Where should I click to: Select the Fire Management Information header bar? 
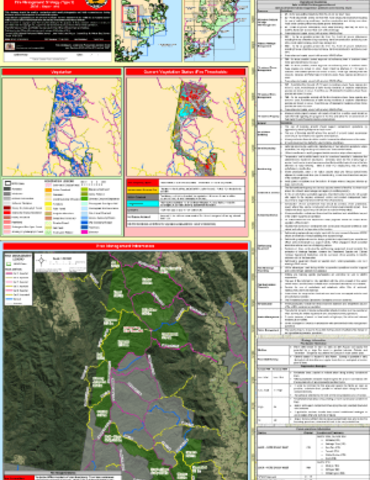point(125,246)
